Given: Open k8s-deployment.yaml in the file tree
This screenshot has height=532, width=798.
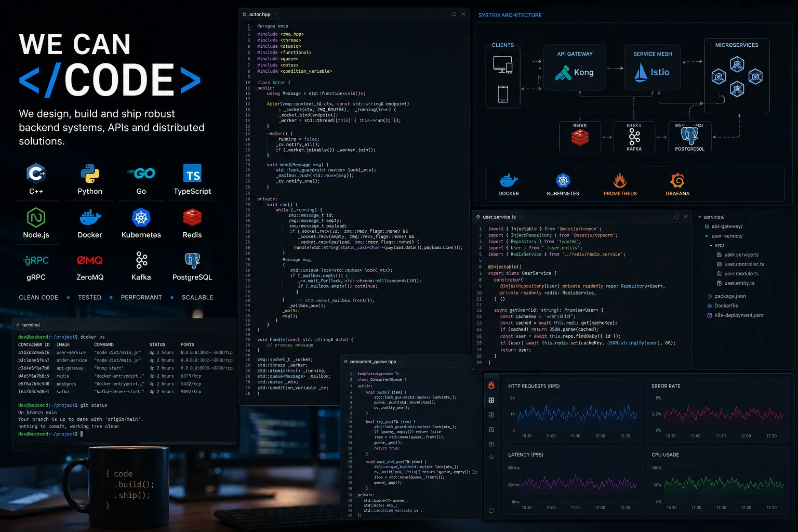Looking at the screenshot, I should click(736, 315).
